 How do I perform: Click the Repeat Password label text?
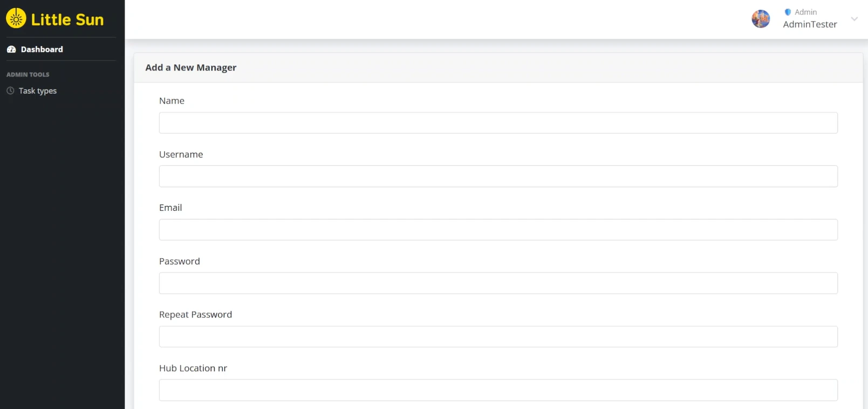point(195,315)
